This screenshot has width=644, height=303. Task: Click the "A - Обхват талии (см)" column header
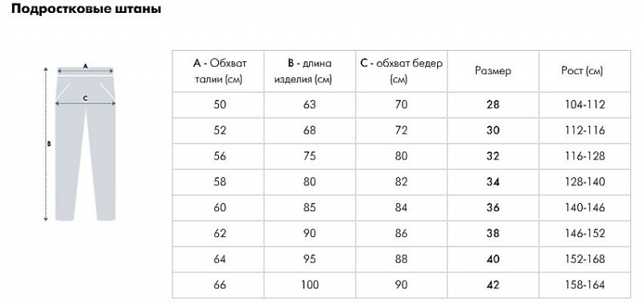point(220,71)
